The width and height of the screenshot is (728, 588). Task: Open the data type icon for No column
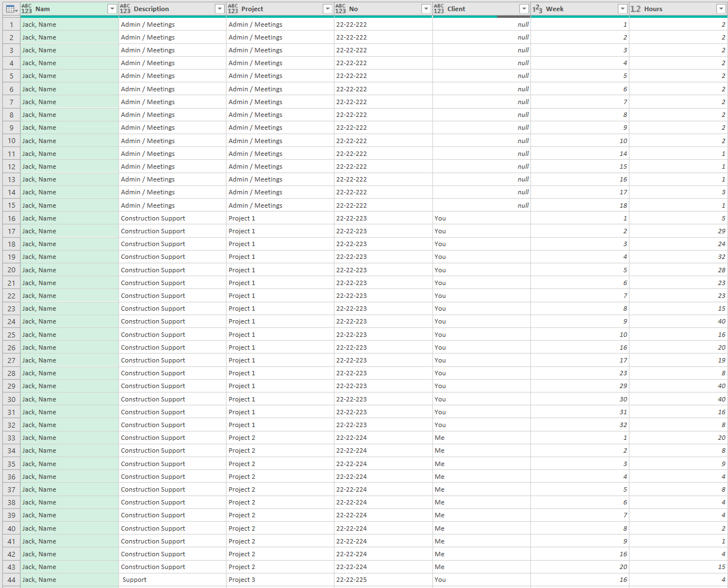coord(341,9)
